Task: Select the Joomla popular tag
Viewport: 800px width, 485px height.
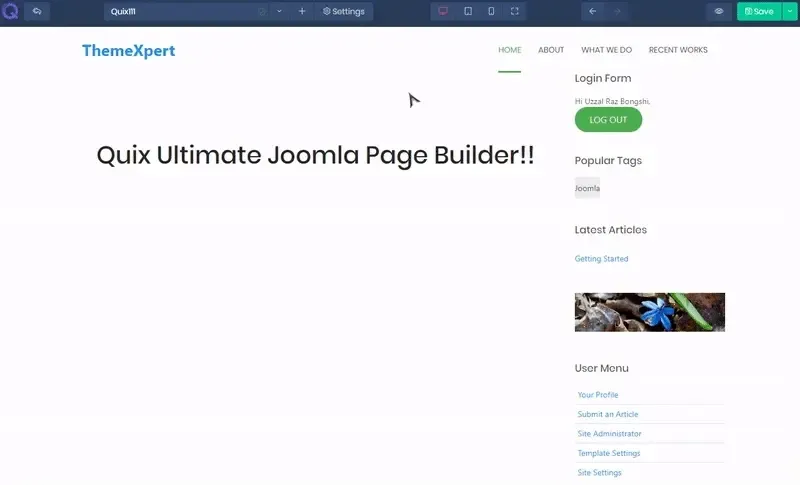Action: click(587, 188)
